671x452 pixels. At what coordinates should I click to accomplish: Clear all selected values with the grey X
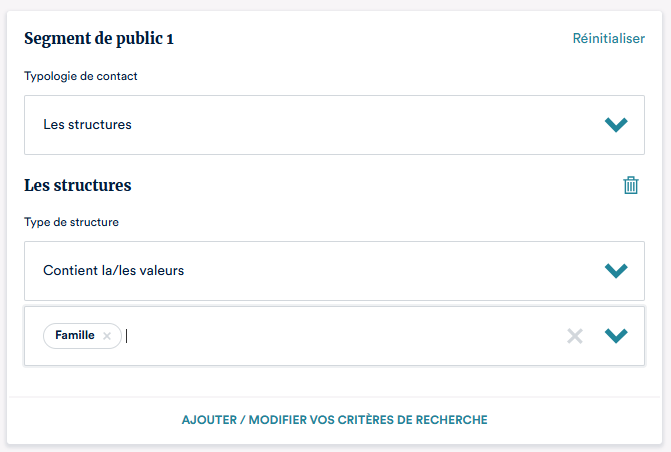pos(575,336)
